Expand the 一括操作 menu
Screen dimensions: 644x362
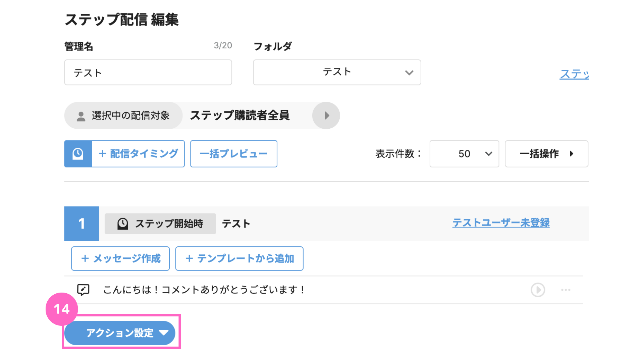[546, 154]
